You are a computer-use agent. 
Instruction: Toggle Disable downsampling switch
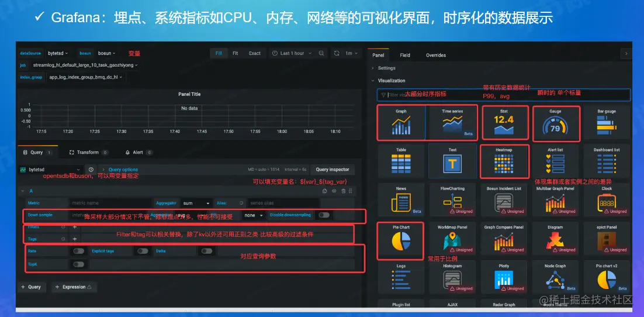324,215
